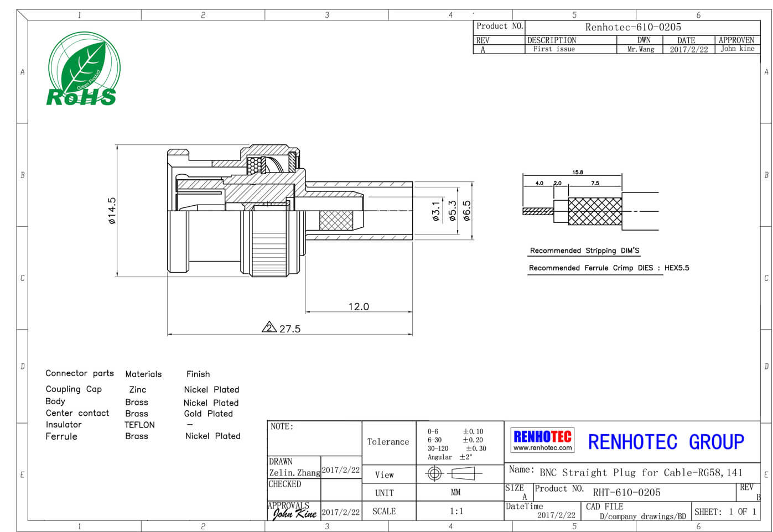Viewport: 773px width, 532px height.
Task: Click the Renhotec-610-0205 product number header
Action: 633,27
